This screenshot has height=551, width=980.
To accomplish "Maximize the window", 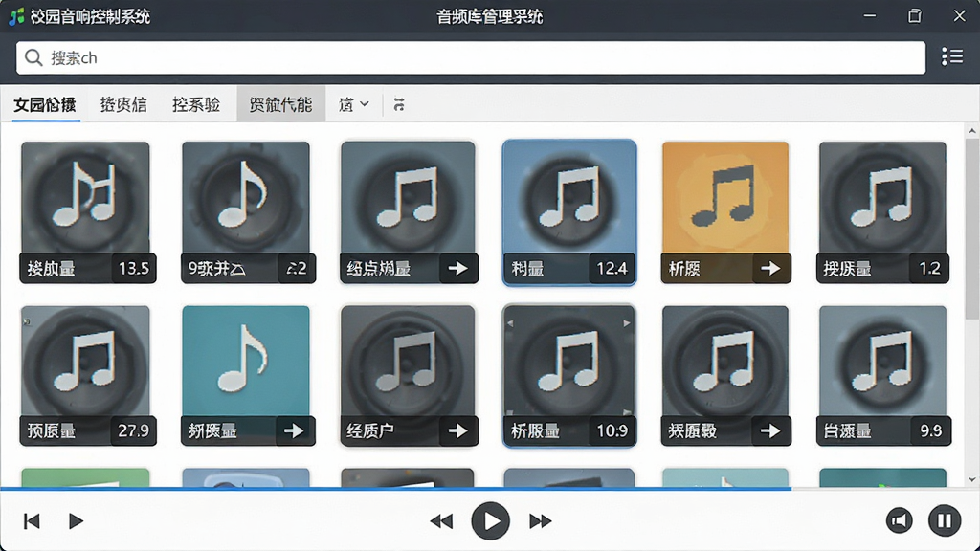I will click(914, 15).
